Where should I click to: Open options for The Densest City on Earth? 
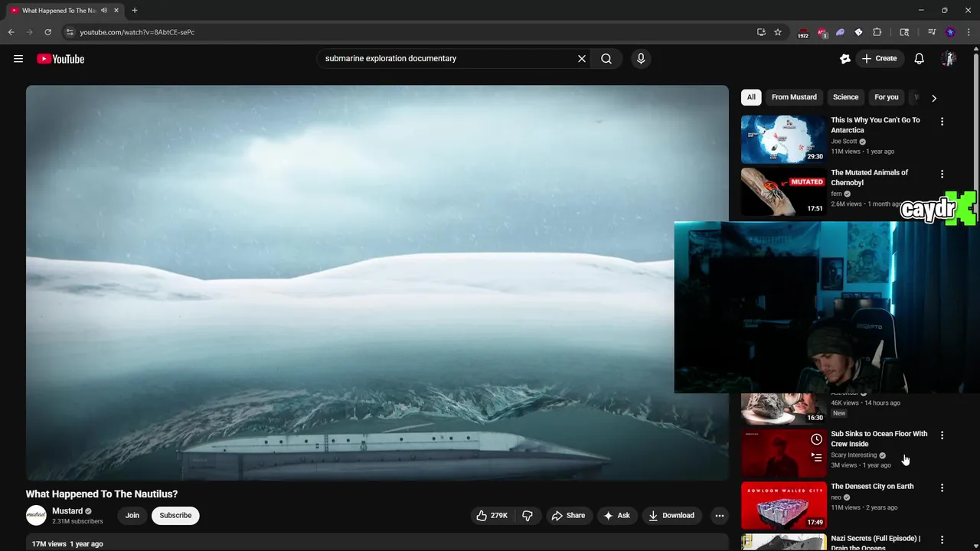click(942, 487)
